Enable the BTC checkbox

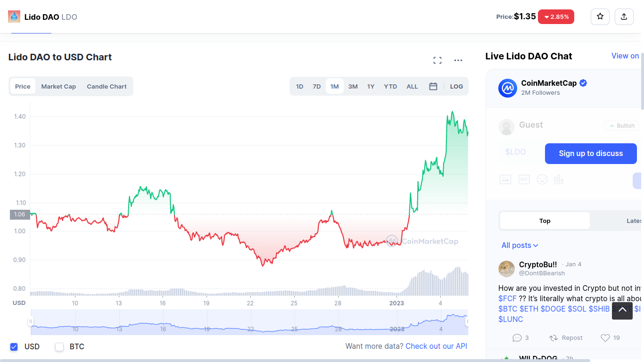[x=59, y=347]
